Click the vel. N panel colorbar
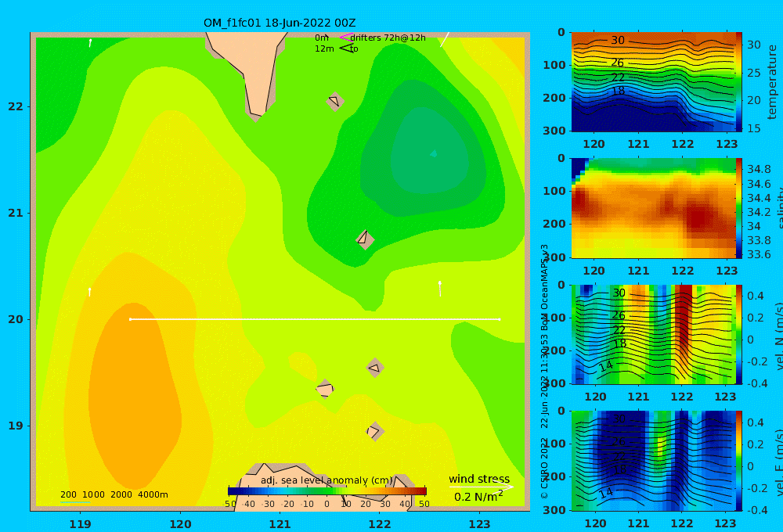Screen dimensions: 783x532 738,334
